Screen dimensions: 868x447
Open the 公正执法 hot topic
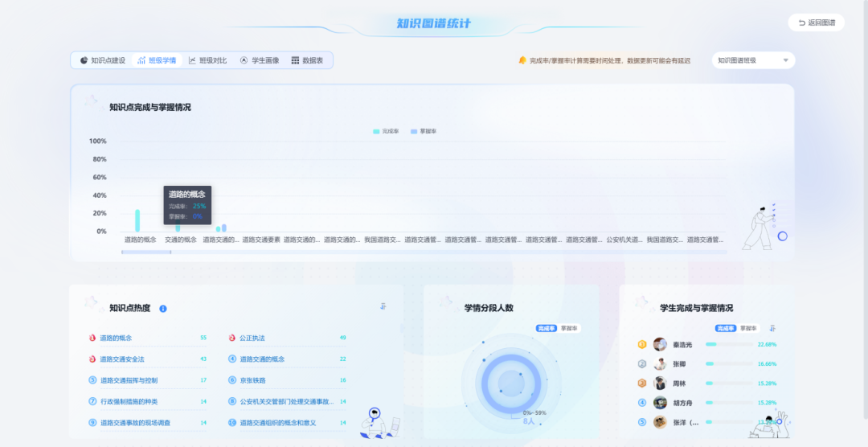click(x=252, y=338)
